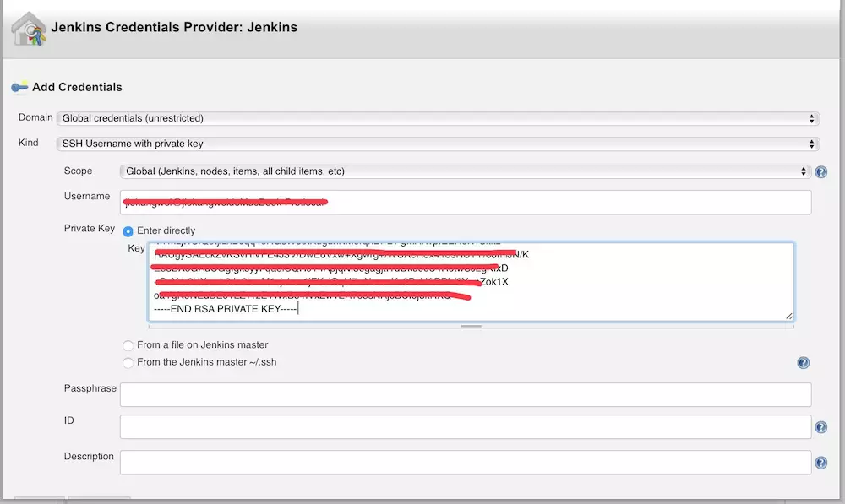845x504 pixels.
Task: Select the Enter directly radio button
Action: click(x=128, y=231)
